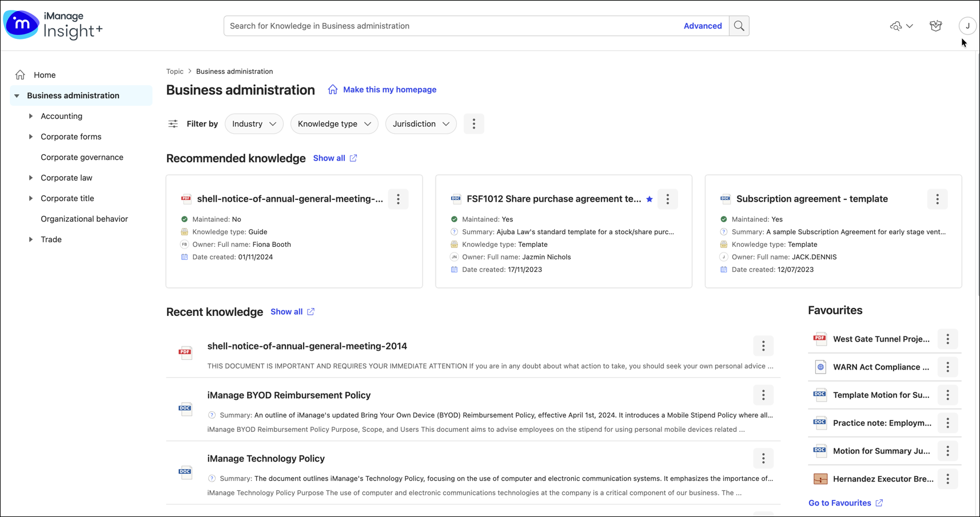
Task: Open the Industry filter dropdown
Action: pyautogui.click(x=254, y=123)
